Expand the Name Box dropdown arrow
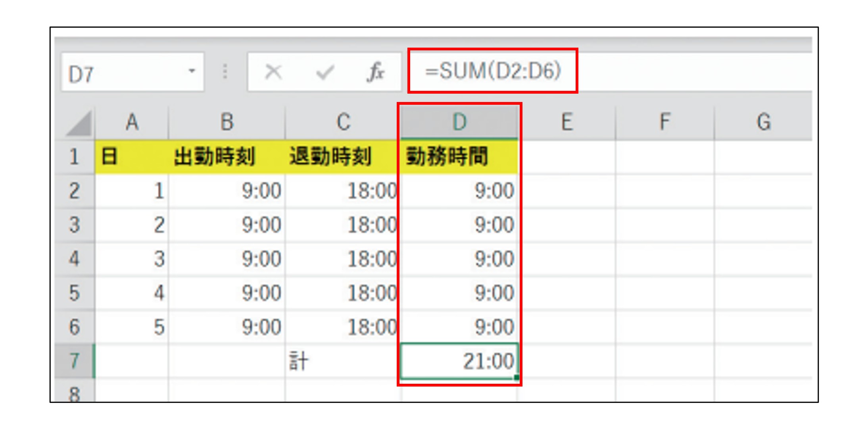The width and height of the screenshot is (868, 429). [192, 71]
